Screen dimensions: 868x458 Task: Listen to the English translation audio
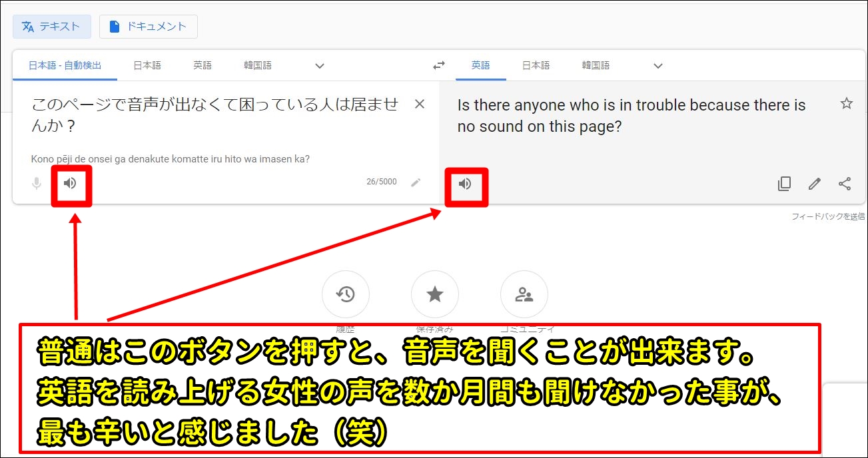click(465, 184)
